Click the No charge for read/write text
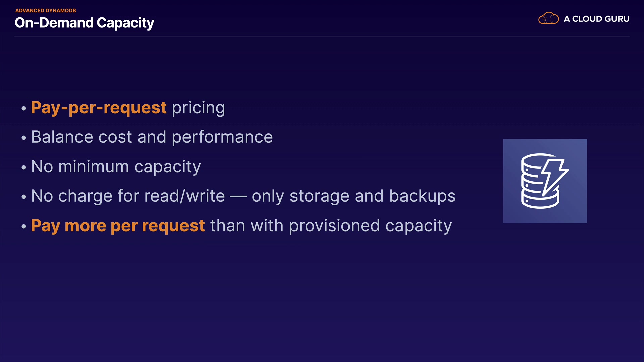Viewport: 644px width, 362px height. (x=128, y=196)
